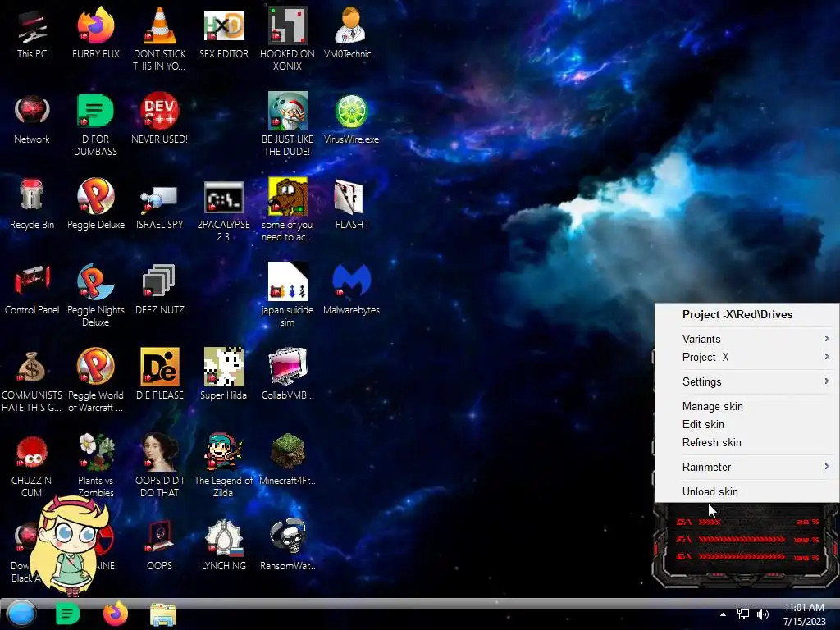840x630 pixels.
Task: Select the LYNCHING desktop icon
Action: pos(223,545)
